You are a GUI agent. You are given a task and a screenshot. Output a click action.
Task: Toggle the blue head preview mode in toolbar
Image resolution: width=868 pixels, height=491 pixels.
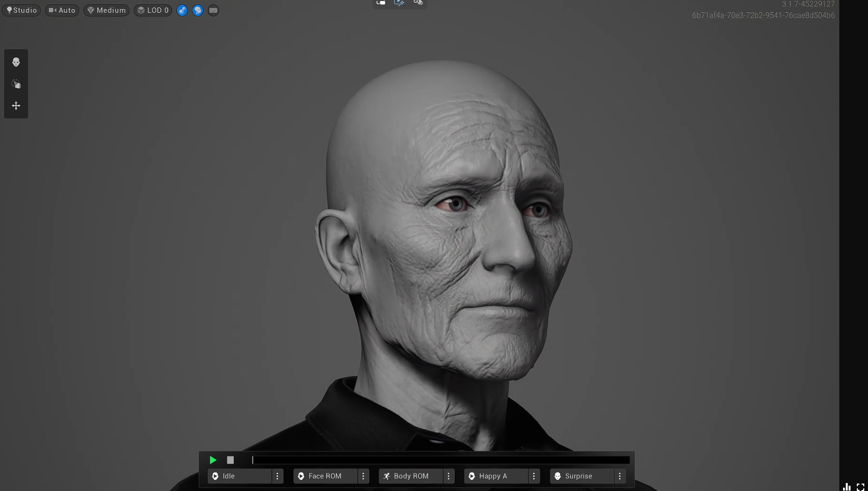(198, 11)
